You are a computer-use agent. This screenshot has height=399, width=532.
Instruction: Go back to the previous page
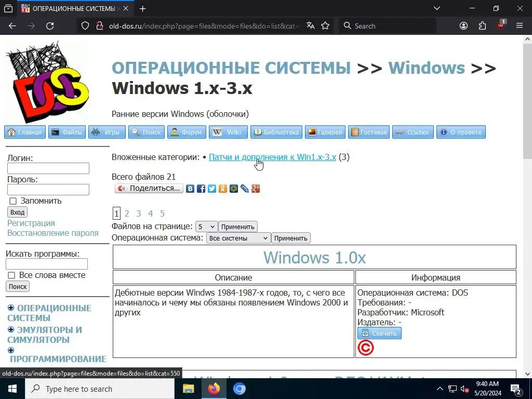[12, 26]
